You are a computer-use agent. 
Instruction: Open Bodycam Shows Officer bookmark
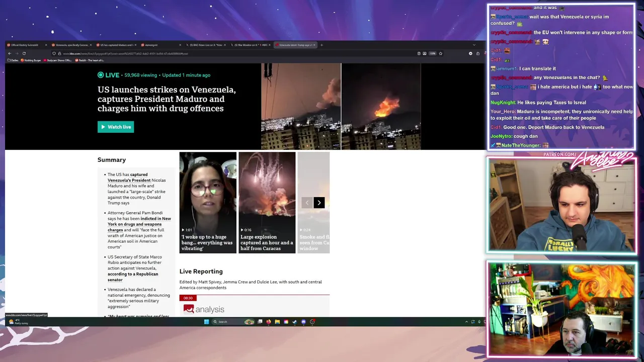point(58,60)
